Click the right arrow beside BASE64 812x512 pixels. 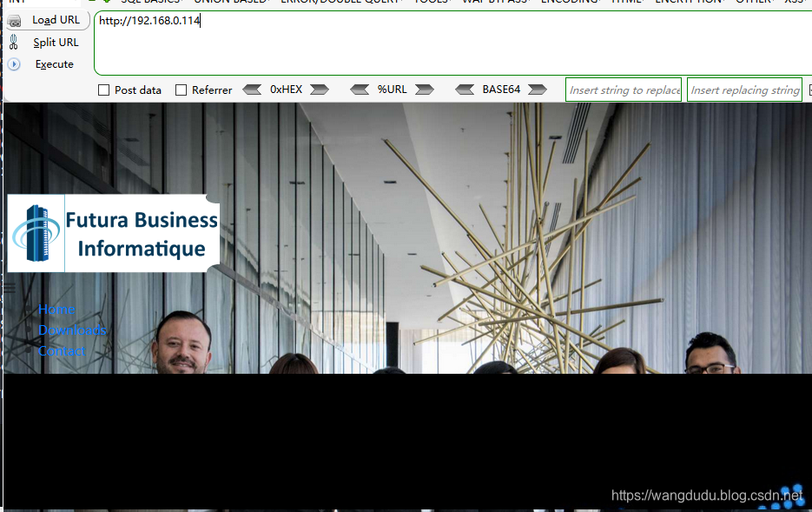click(x=538, y=90)
